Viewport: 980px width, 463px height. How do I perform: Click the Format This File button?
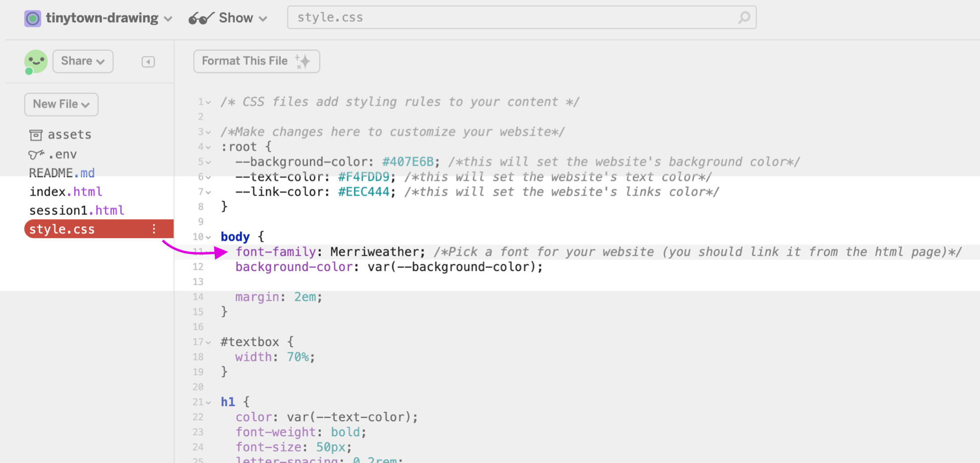tap(256, 61)
